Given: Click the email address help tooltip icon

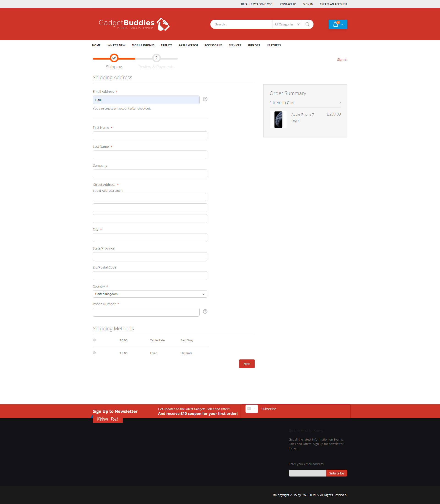Looking at the screenshot, I should point(205,99).
